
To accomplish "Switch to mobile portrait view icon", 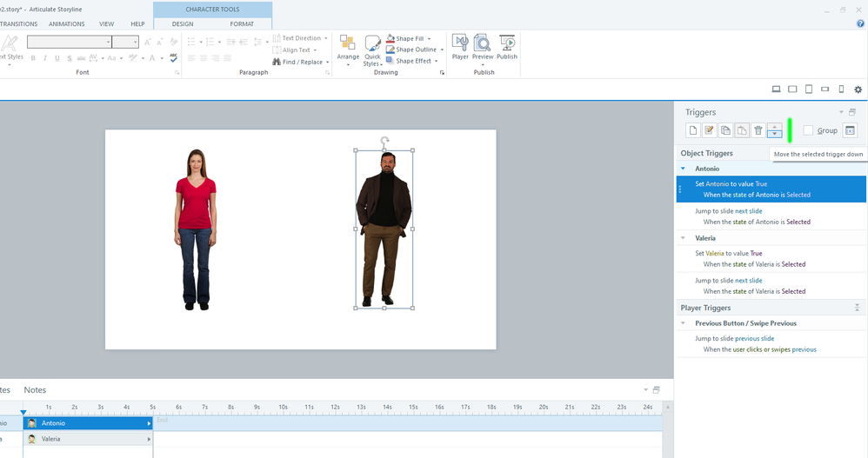I will tap(841, 90).
